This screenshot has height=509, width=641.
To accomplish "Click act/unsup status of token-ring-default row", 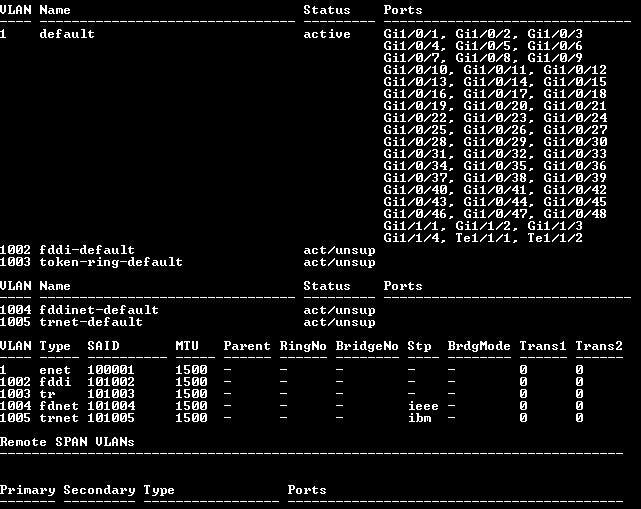I will pos(339,262).
